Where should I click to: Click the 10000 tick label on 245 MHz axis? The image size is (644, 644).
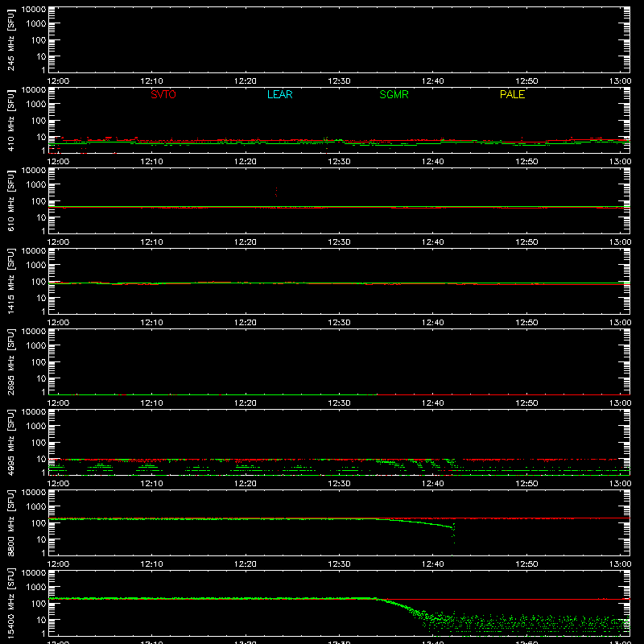(34, 10)
